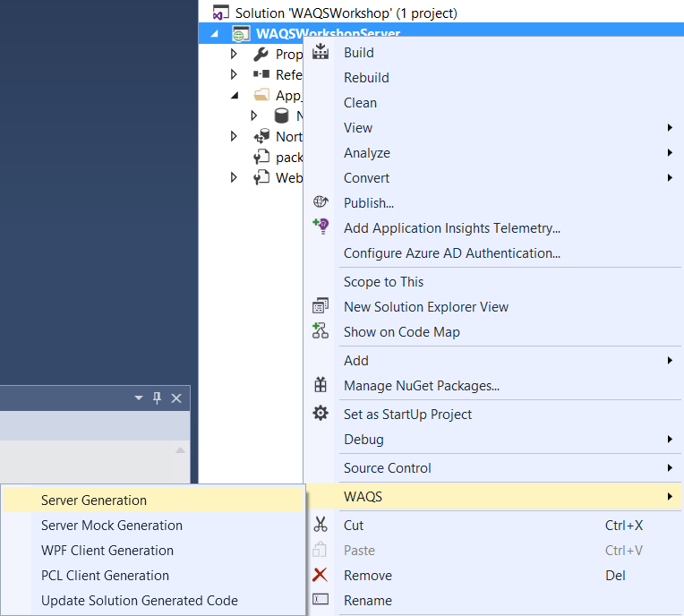
Task: Click the Paste clipboard icon
Action: tap(320, 549)
